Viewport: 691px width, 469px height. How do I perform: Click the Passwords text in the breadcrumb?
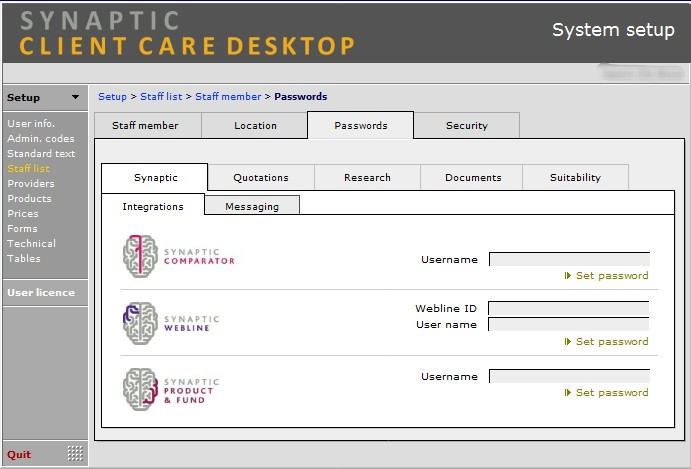pyautogui.click(x=301, y=97)
